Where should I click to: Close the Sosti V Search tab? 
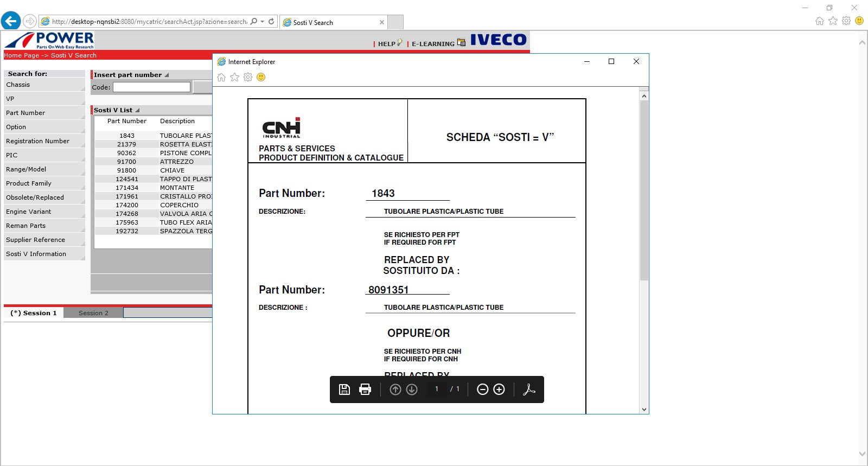[382, 22]
